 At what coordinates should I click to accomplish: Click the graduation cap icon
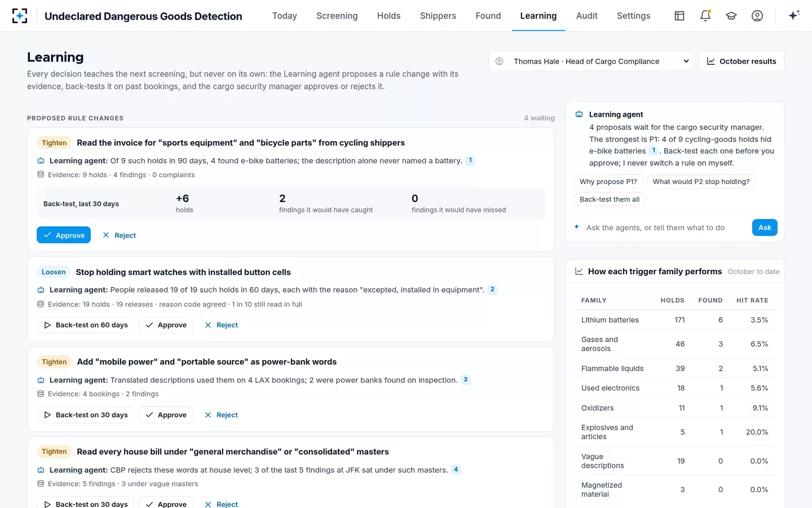[x=731, y=16]
